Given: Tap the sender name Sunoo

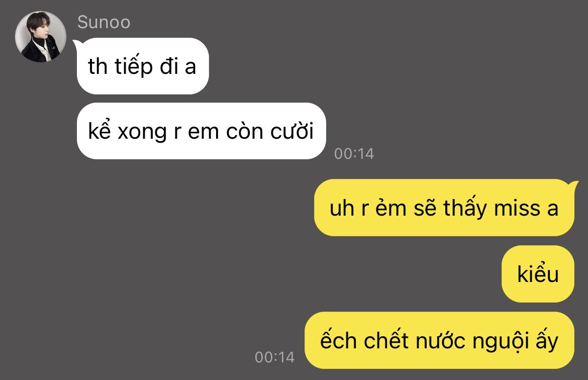Looking at the screenshot, I should [x=104, y=23].
